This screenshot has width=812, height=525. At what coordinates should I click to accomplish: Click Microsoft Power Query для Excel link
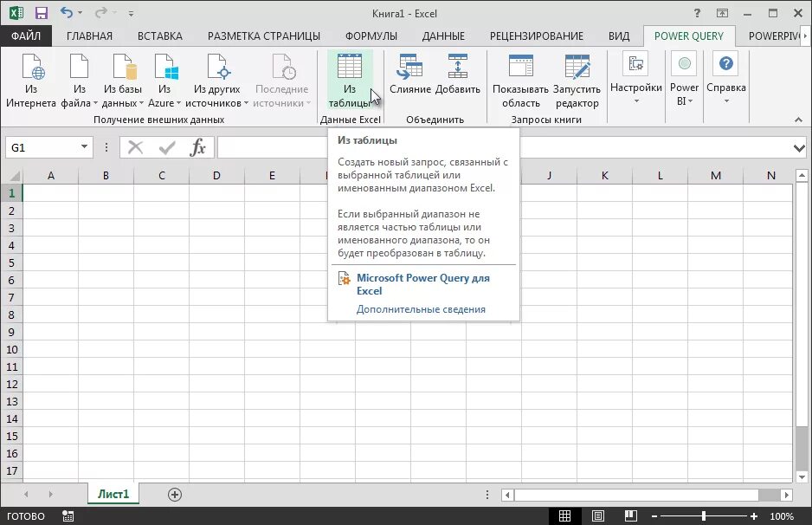click(422, 284)
